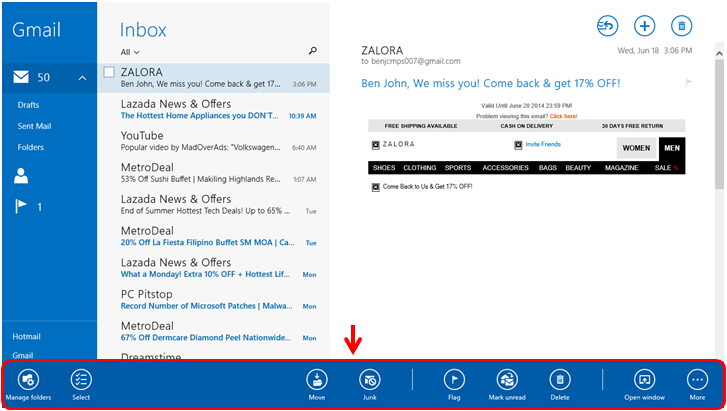Viewport: 727px width, 411px height.
Task: Mark message as Junk
Action: [370, 385]
